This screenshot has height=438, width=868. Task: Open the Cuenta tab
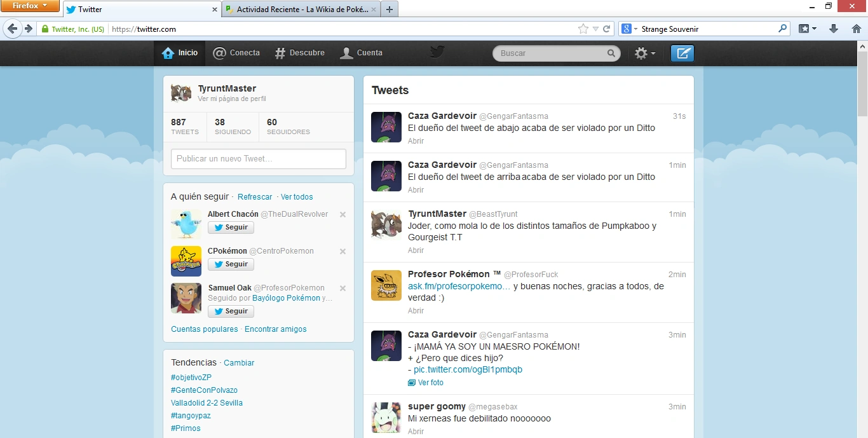pyautogui.click(x=361, y=53)
